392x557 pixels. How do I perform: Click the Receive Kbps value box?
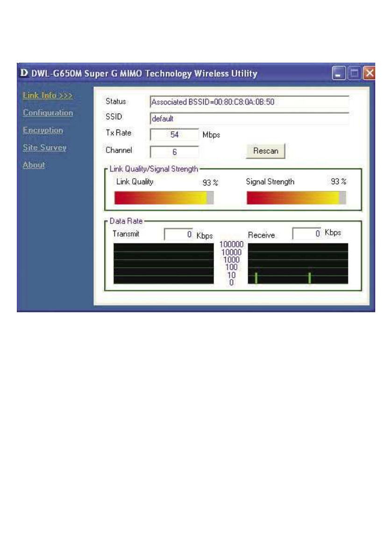(x=306, y=234)
